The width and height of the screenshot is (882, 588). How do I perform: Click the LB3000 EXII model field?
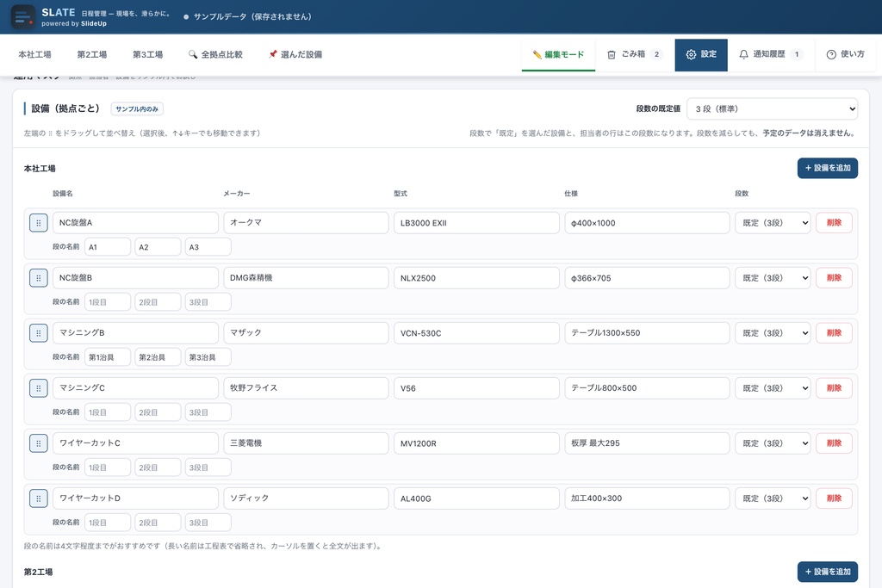(x=476, y=223)
